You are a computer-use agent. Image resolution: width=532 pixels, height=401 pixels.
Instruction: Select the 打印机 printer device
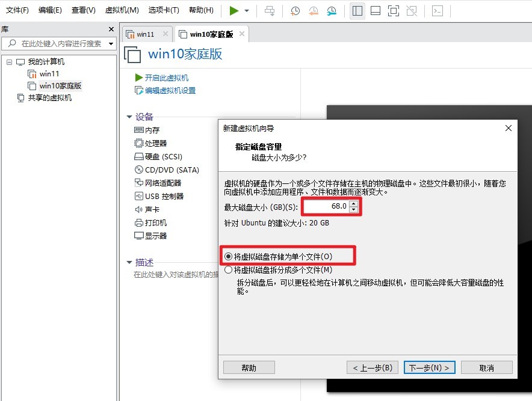[150, 222]
